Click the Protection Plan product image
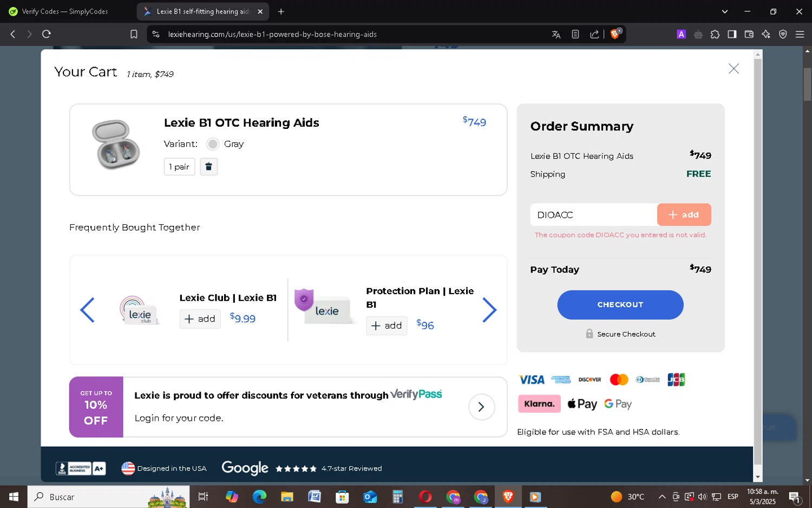The height and width of the screenshot is (508, 812). coord(324,307)
